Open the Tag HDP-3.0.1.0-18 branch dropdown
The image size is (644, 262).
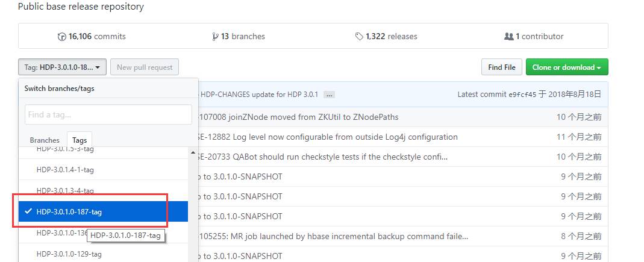[63, 67]
